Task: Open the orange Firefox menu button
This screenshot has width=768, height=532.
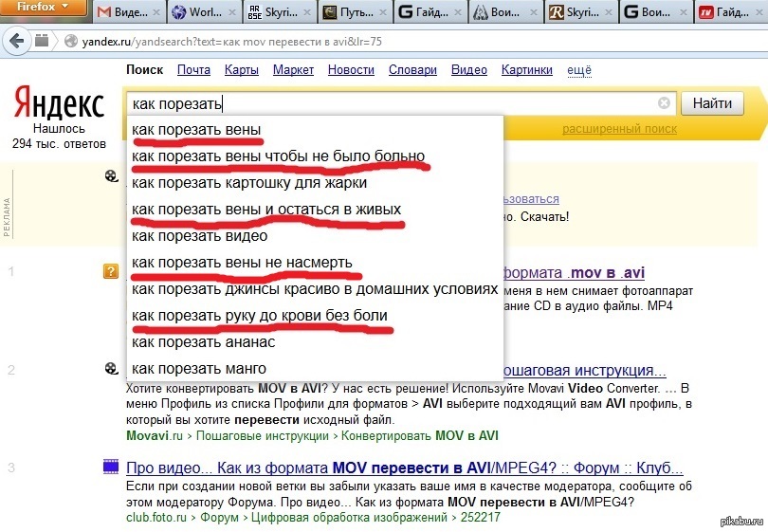Action: pos(44,9)
